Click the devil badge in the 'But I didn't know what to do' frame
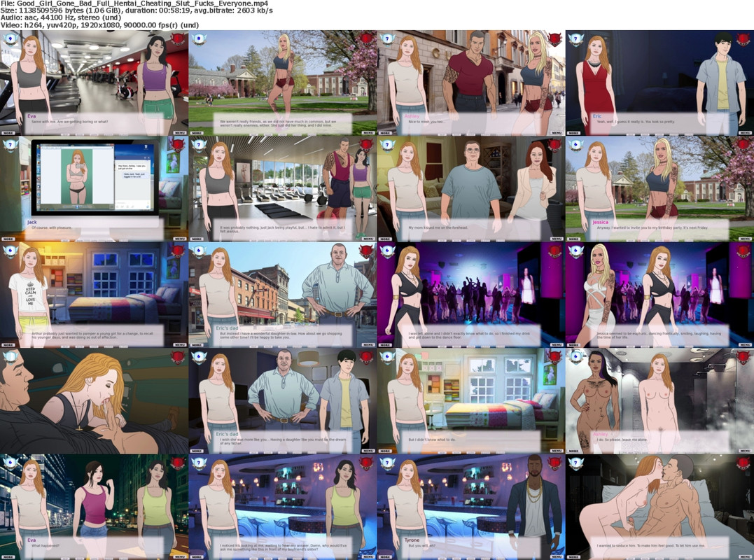The width and height of the screenshot is (754, 560). 555,357
